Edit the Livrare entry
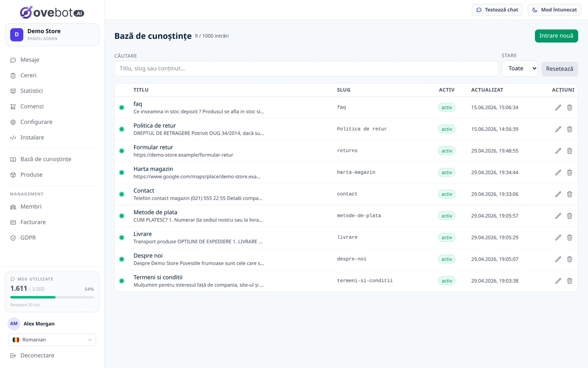 point(558,238)
